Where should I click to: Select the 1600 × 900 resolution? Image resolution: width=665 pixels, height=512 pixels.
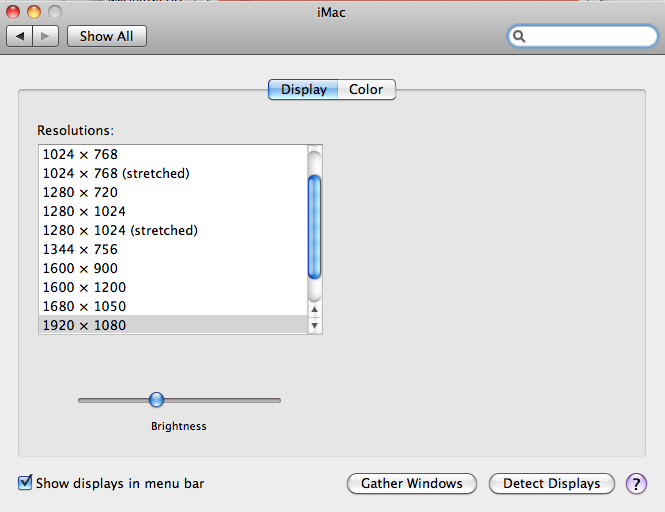click(173, 269)
